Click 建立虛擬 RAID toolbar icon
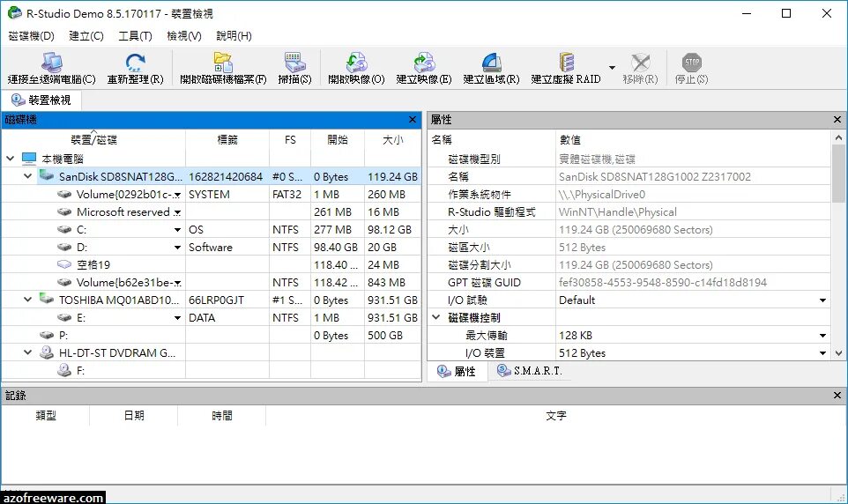 pos(566,63)
